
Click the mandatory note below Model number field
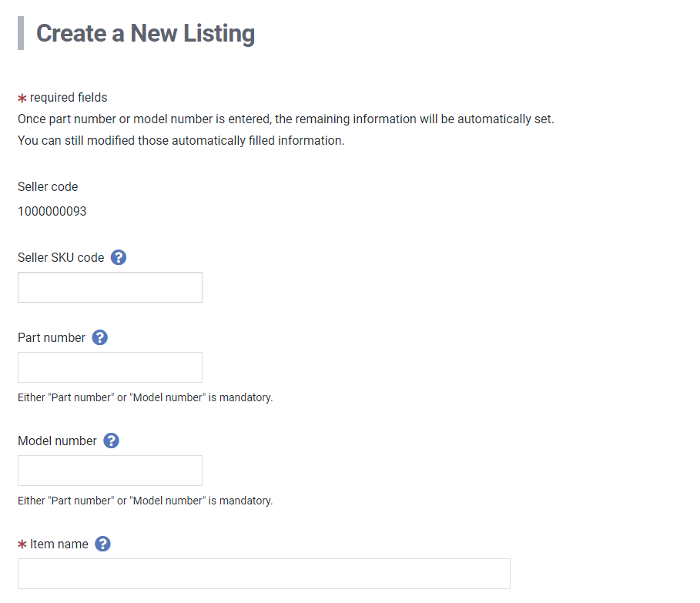point(145,501)
